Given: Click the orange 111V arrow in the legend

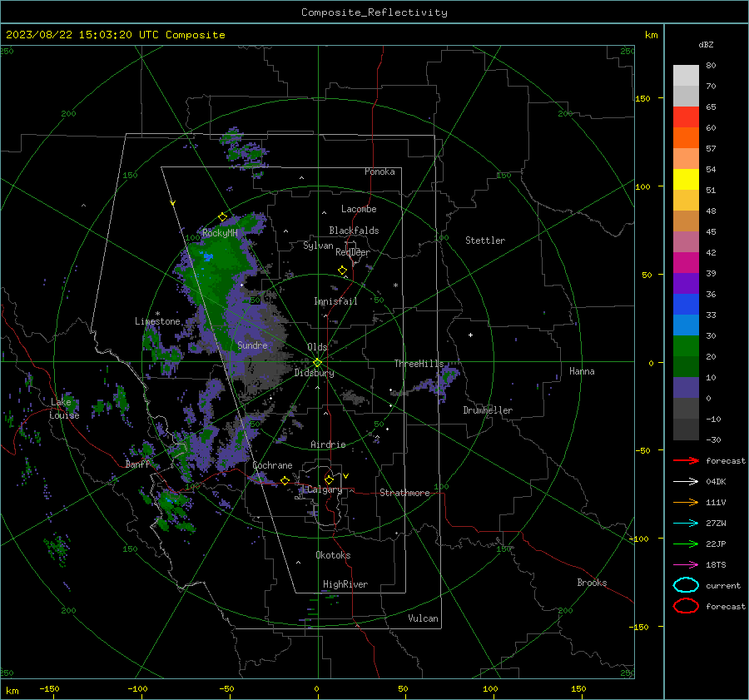Looking at the screenshot, I should (x=686, y=502).
